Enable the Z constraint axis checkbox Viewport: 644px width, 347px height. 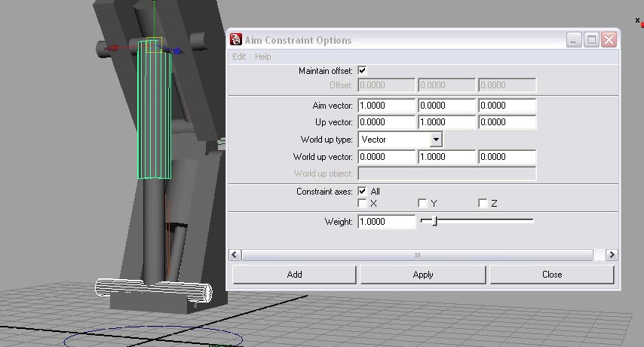pyautogui.click(x=483, y=203)
